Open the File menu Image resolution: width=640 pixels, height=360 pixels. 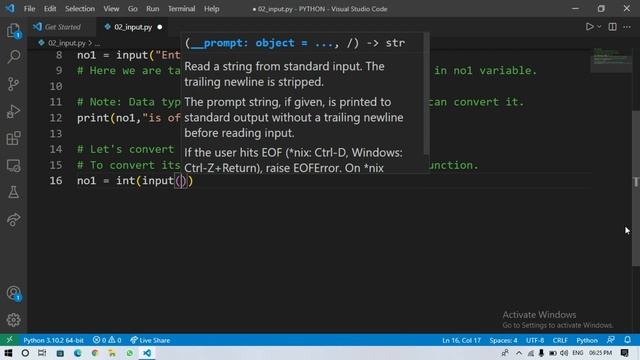click(29, 9)
